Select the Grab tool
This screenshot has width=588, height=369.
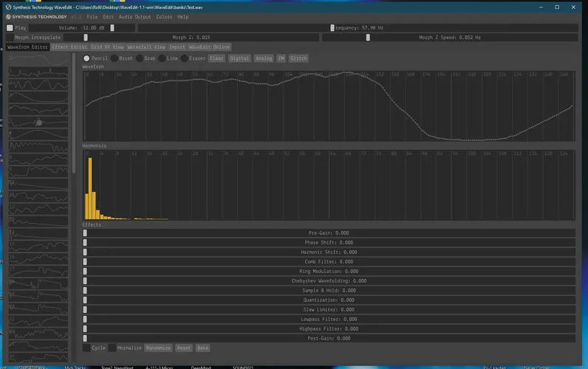click(140, 58)
